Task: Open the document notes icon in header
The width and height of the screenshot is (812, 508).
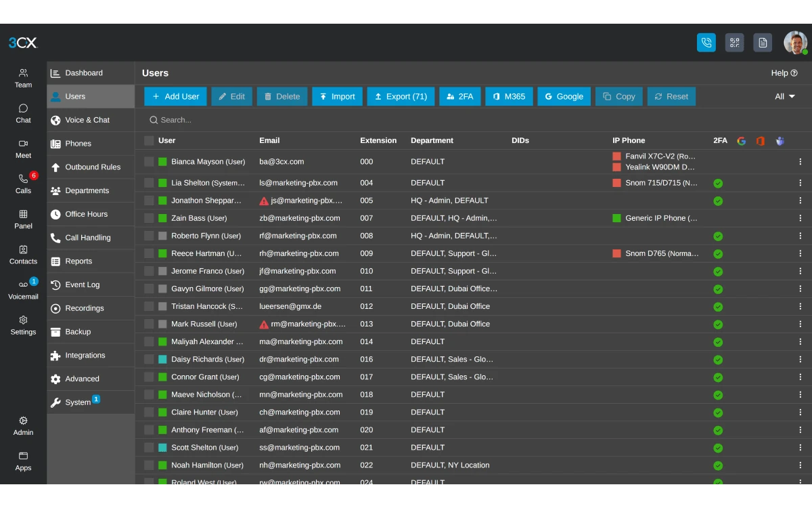Action: [763, 43]
